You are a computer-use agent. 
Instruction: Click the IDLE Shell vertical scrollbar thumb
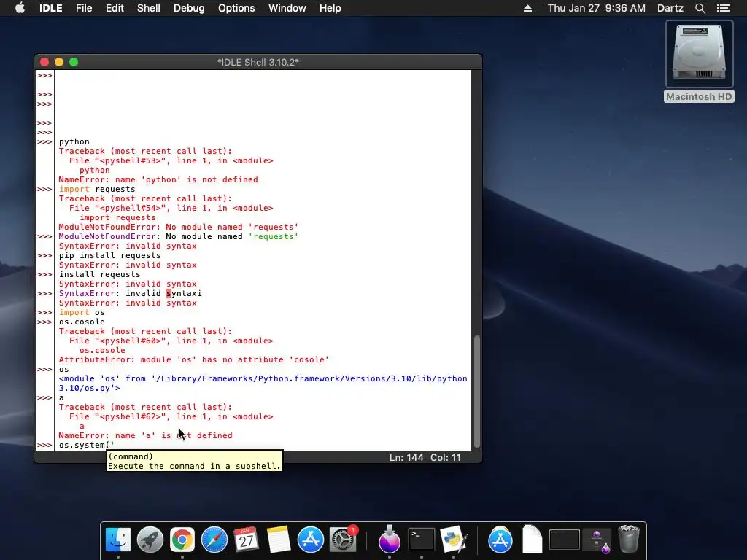pos(477,392)
